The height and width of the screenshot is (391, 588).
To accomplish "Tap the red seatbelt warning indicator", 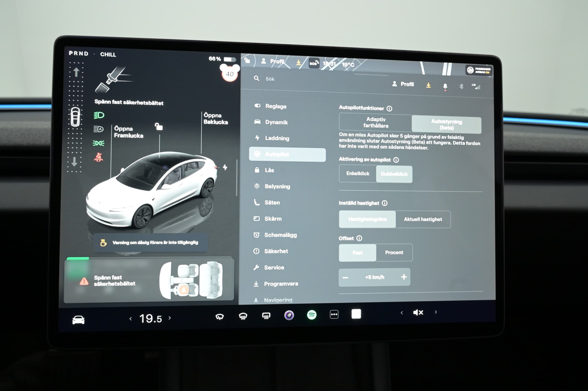I will (x=99, y=157).
